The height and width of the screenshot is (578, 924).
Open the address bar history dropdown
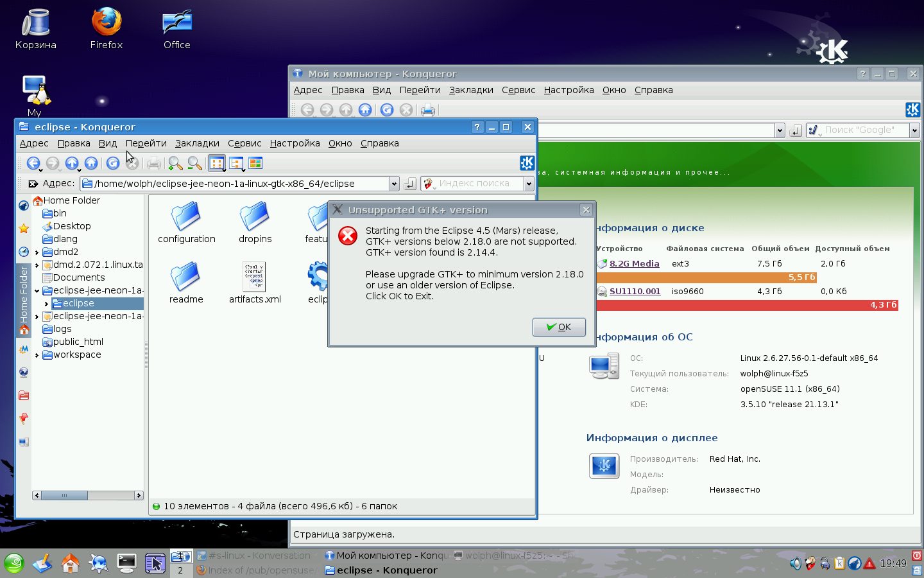(x=394, y=184)
